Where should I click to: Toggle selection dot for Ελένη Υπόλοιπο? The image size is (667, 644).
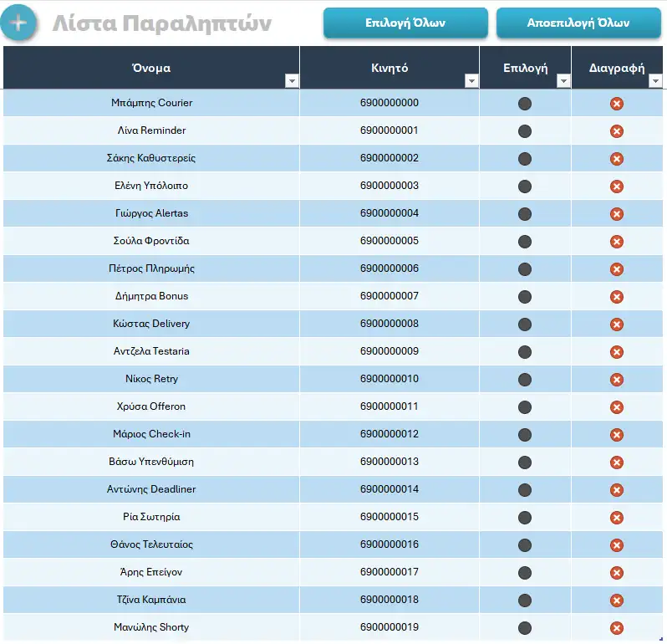pos(525,187)
